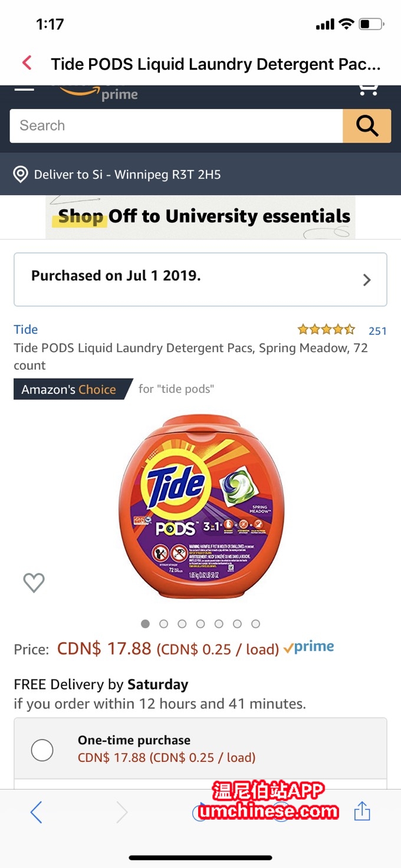Tap the red back chevron in header
401x868 pixels.
[x=27, y=63]
